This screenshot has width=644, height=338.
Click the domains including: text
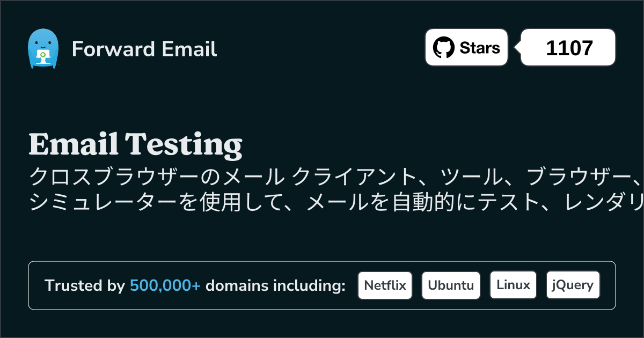click(275, 286)
